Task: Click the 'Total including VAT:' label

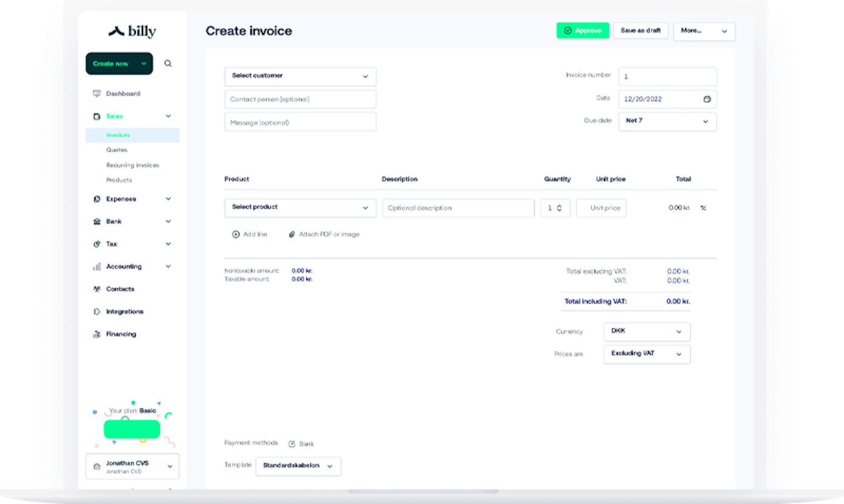Action: click(x=595, y=302)
